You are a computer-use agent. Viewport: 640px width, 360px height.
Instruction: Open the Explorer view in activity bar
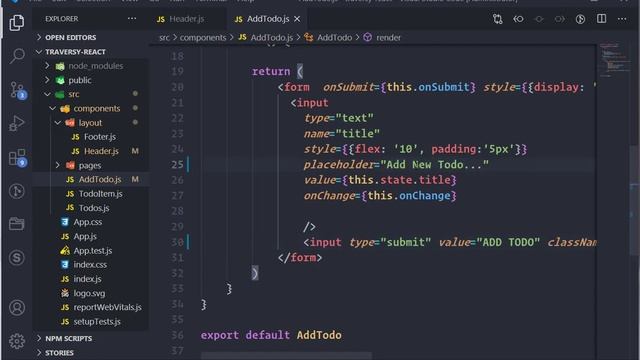coord(17,22)
